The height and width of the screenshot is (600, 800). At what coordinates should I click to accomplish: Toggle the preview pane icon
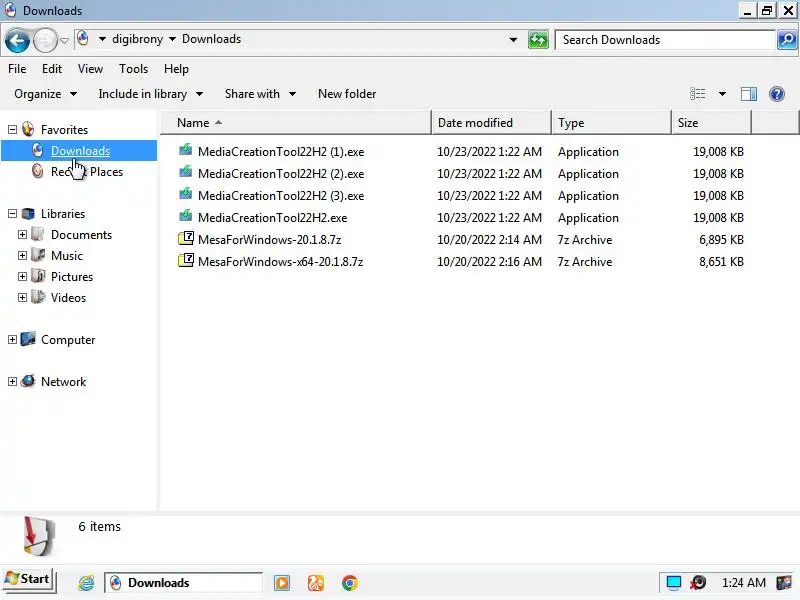tap(748, 94)
